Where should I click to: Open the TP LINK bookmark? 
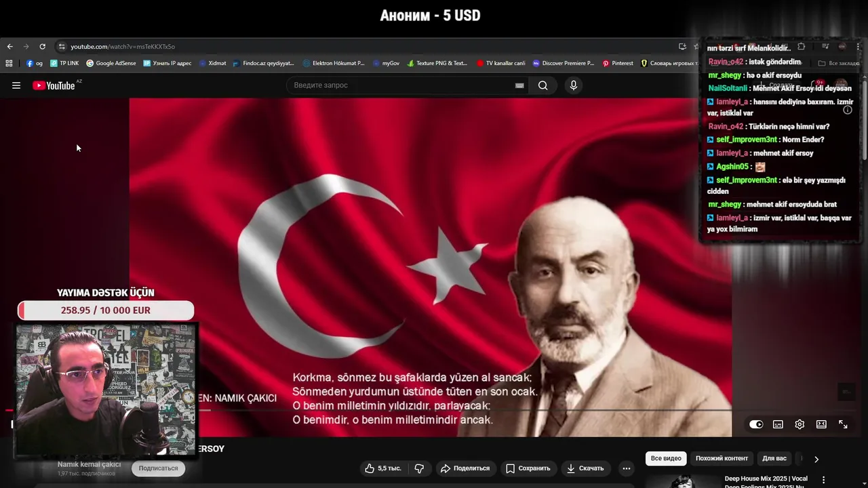pos(64,63)
